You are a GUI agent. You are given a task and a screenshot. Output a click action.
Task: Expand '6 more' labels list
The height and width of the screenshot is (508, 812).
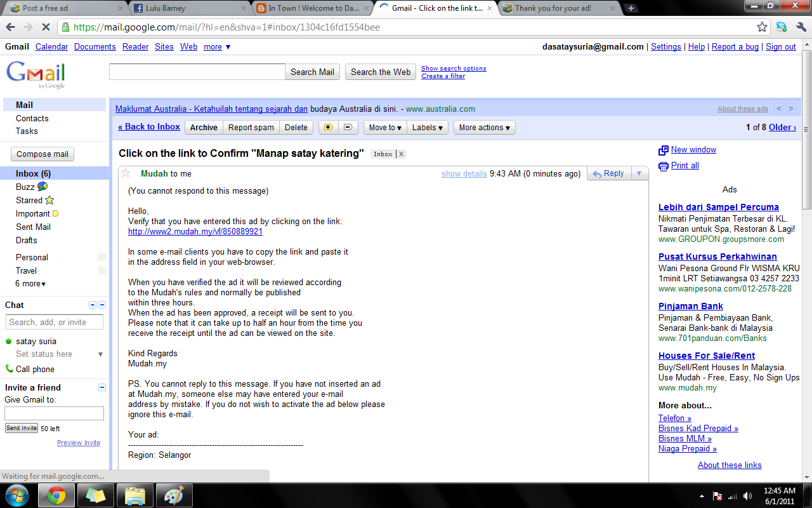(30, 284)
